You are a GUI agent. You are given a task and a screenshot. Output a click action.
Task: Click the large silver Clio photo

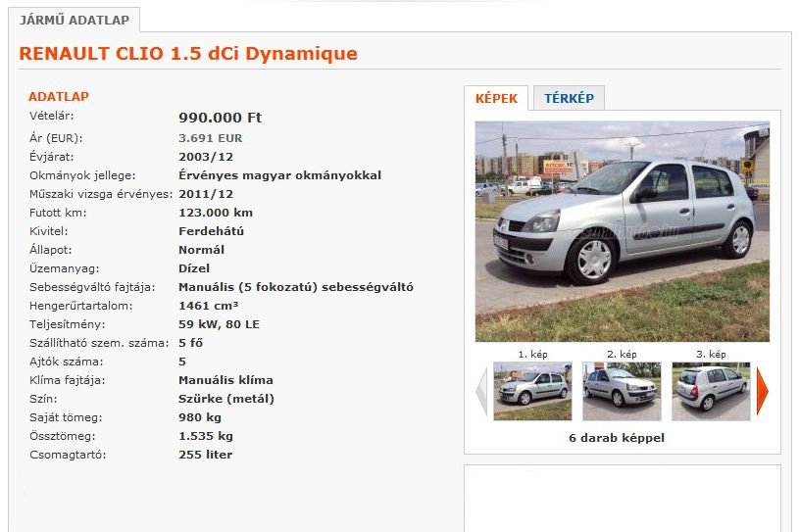point(623,231)
